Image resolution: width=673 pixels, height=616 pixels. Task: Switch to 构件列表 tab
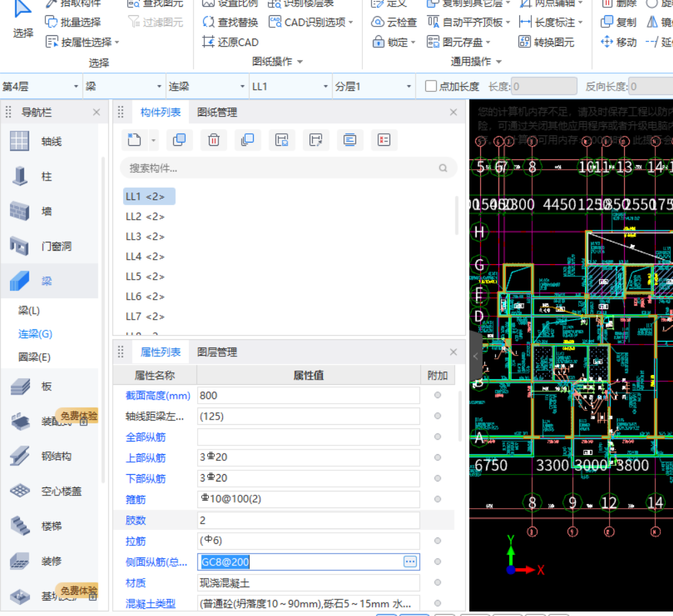point(160,112)
